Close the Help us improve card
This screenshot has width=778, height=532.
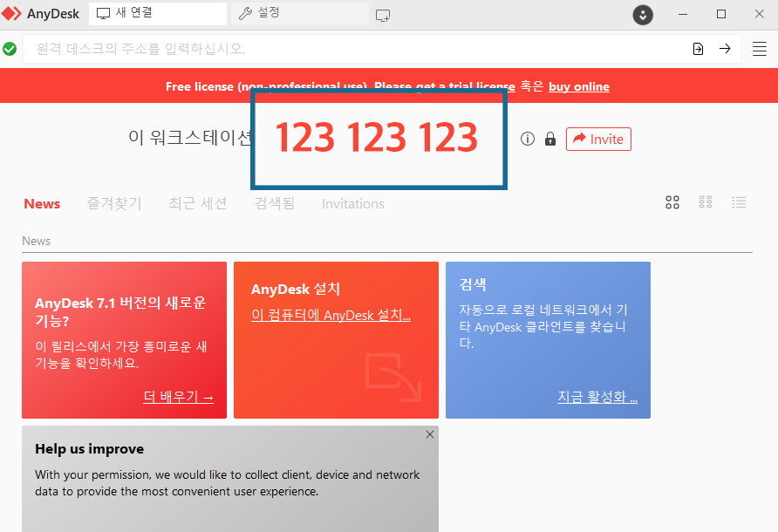[x=430, y=434]
